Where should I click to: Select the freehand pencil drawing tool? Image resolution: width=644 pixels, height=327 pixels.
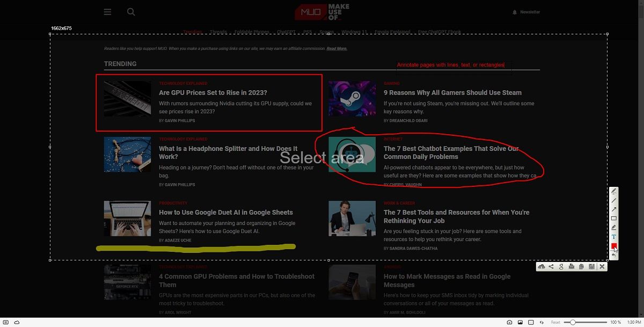pyautogui.click(x=614, y=191)
